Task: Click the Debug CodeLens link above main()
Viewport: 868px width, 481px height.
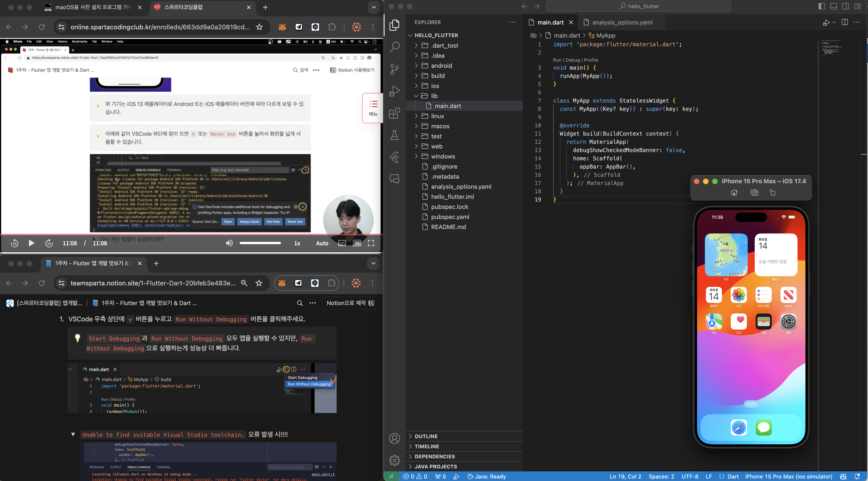Action: (573, 60)
